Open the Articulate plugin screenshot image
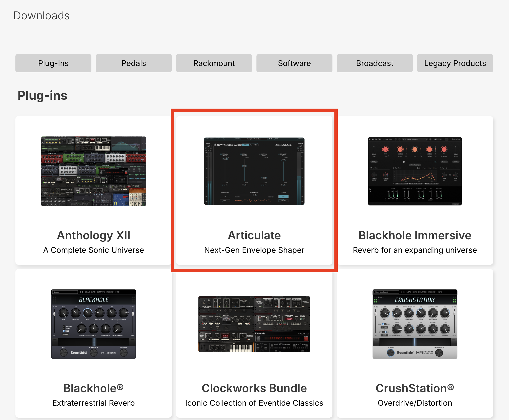509x420 pixels. (254, 171)
